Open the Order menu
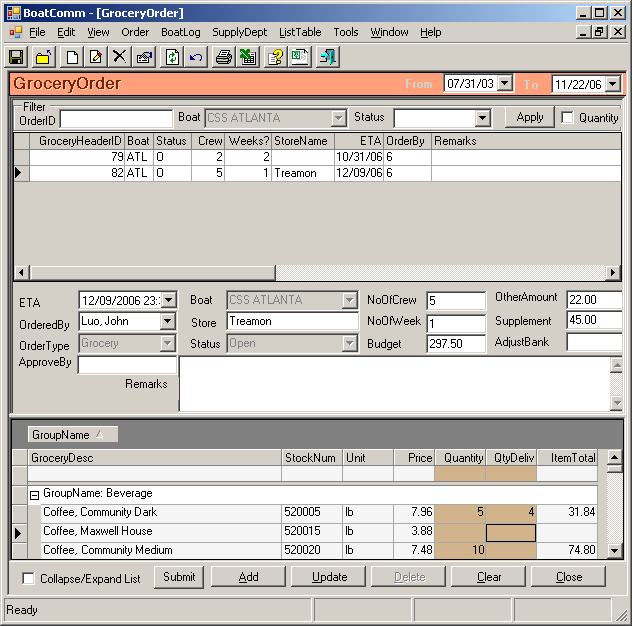Viewport: 632px width, 626px height. click(x=135, y=32)
